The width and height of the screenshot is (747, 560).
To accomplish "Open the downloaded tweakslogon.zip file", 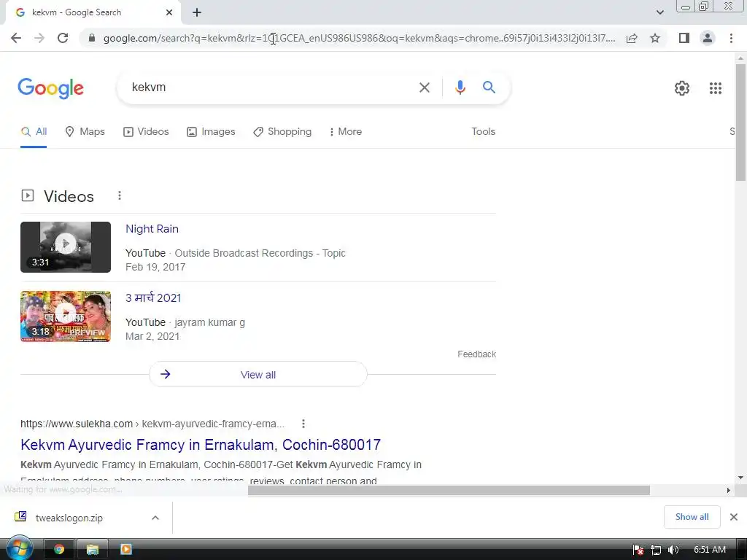I will 69,518.
